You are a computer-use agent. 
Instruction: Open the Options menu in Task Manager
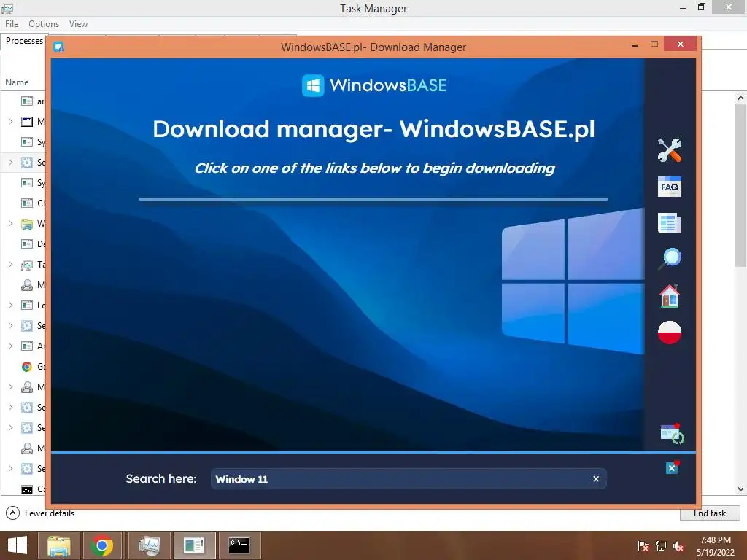pos(44,24)
